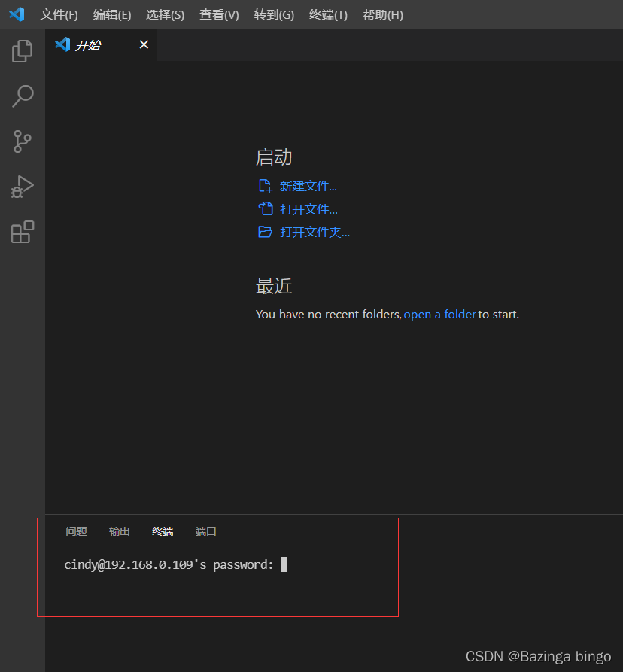Open the Explorer view icon

[22, 50]
